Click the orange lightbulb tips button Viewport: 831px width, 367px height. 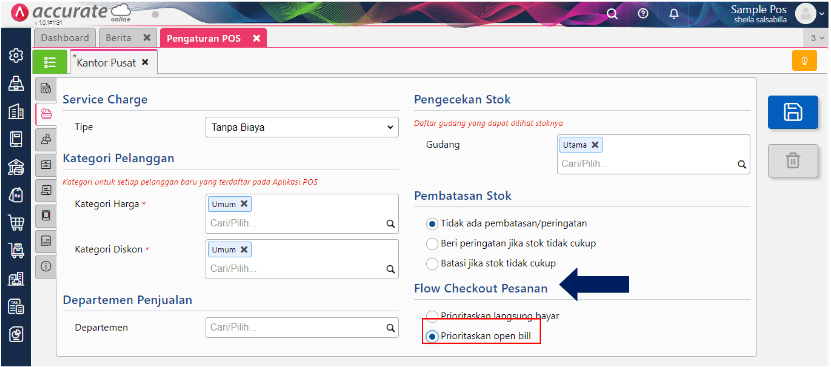pos(804,61)
